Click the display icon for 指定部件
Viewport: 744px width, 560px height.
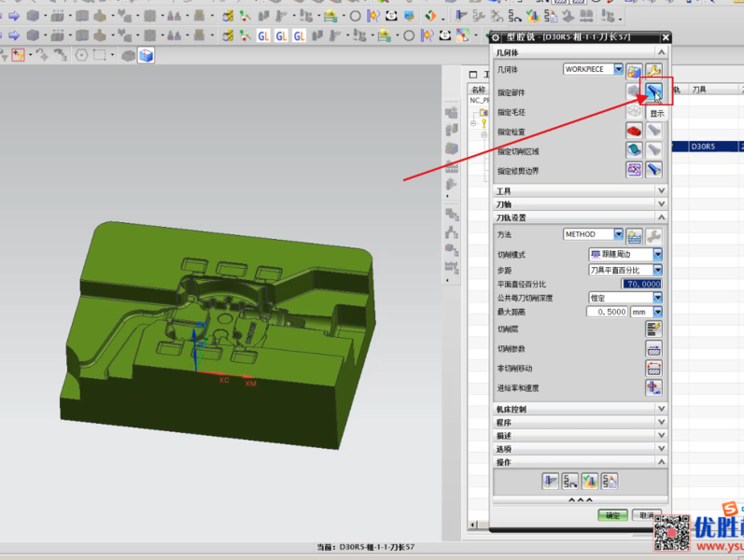click(x=654, y=91)
